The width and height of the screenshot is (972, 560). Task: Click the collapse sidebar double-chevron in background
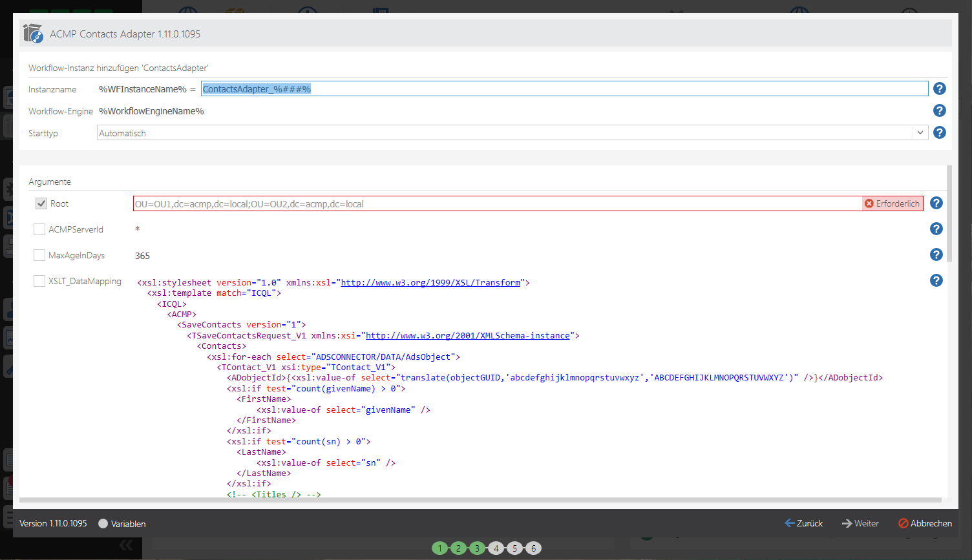(126, 545)
